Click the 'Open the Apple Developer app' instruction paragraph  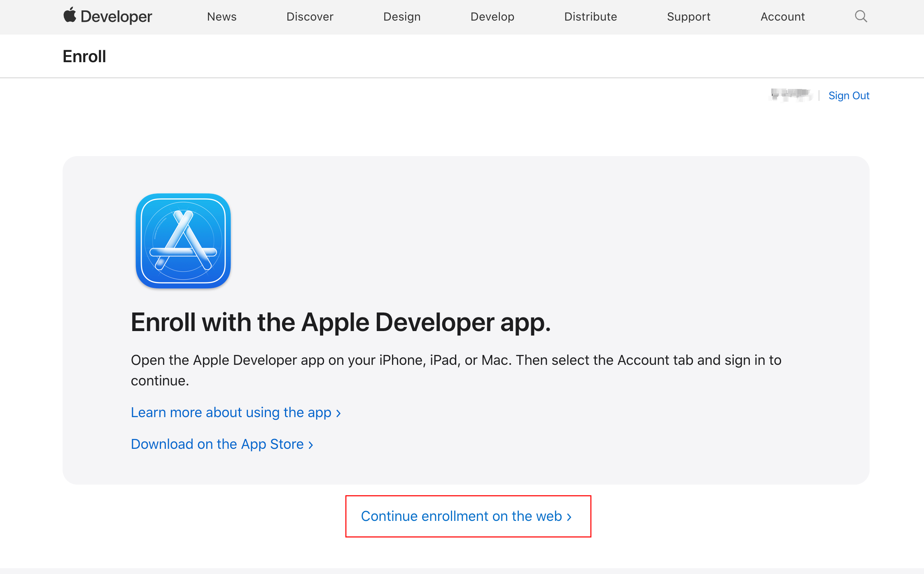click(x=456, y=370)
